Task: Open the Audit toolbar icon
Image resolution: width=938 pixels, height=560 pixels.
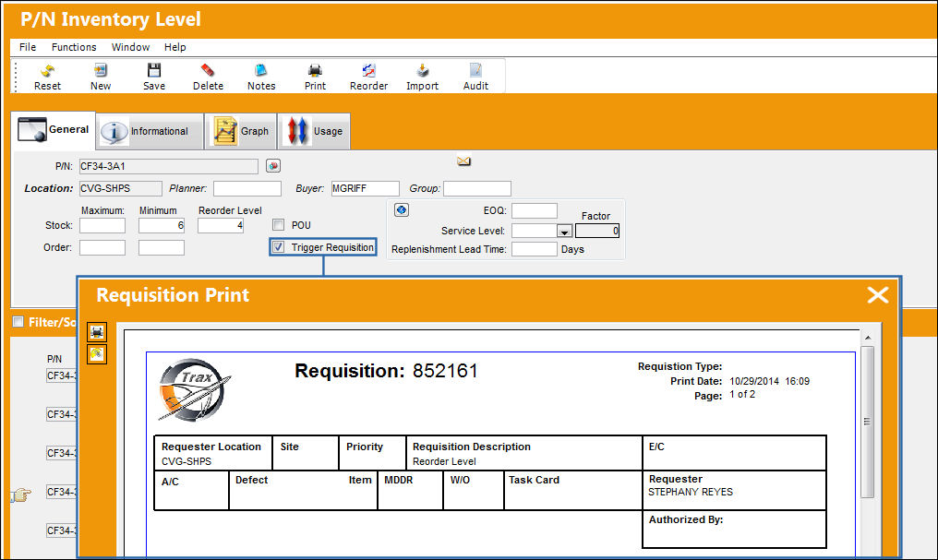Action: (x=475, y=70)
